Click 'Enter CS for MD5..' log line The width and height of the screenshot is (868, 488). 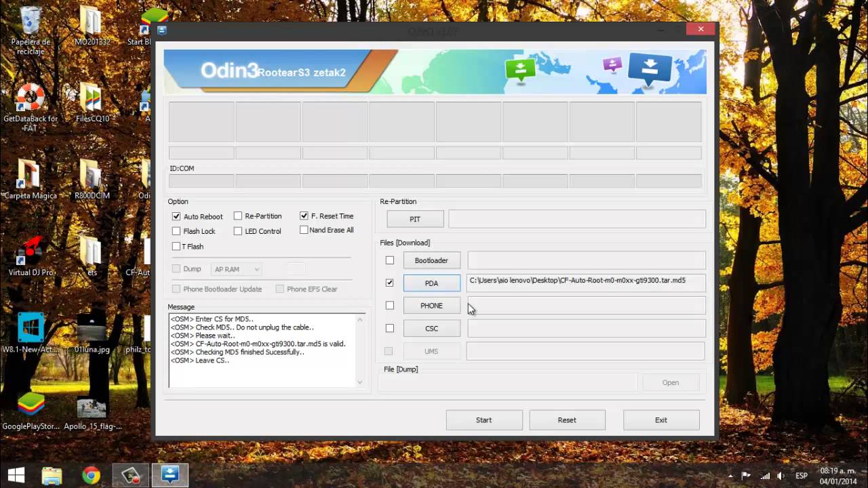click(x=212, y=319)
